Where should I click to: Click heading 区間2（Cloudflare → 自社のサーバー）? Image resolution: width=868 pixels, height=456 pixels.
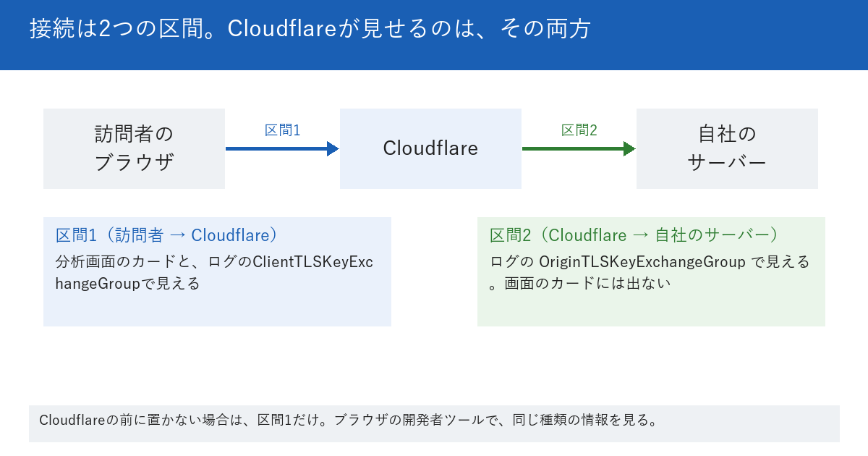pyautogui.click(x=634, y=235)
